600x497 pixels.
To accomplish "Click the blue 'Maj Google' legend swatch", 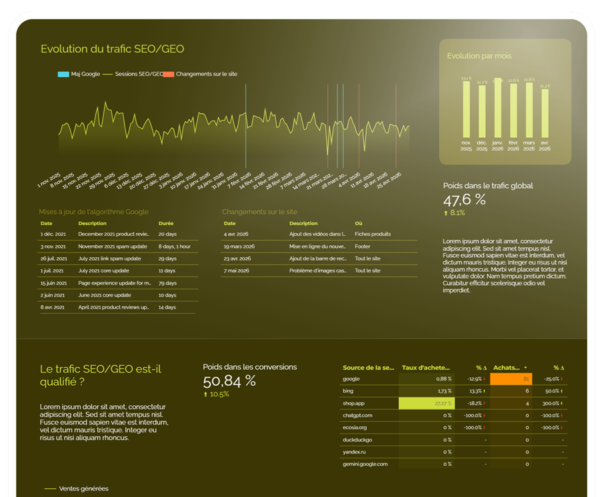I will [x=63, y=74].
